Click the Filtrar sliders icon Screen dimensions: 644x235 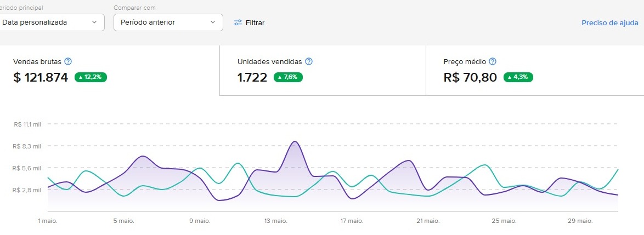(238, 22)
